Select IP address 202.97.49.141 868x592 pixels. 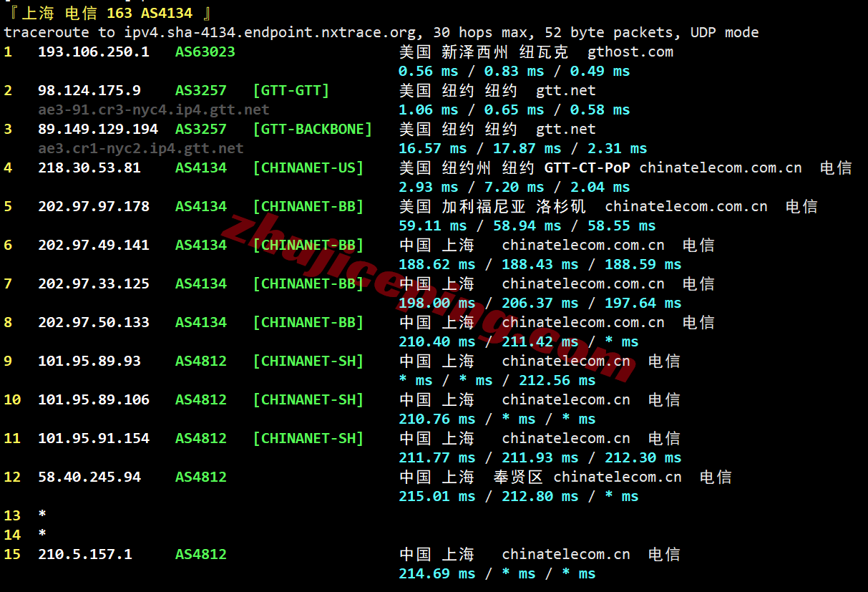click(x=94, y=245)
